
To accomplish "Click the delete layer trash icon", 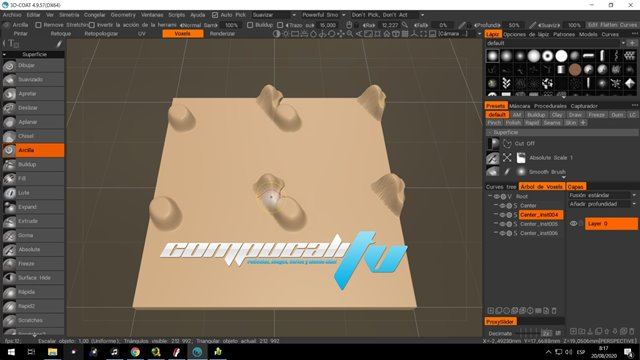I will point(632,331).
